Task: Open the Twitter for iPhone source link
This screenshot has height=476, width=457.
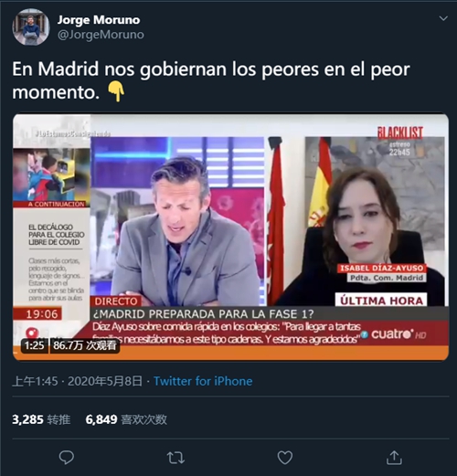Action: [203, 381]
